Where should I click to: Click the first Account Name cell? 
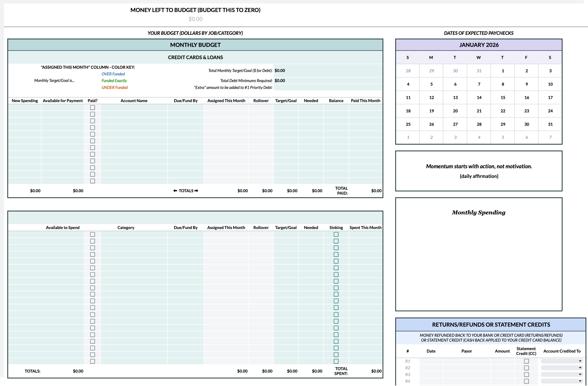tap(134, 107)
